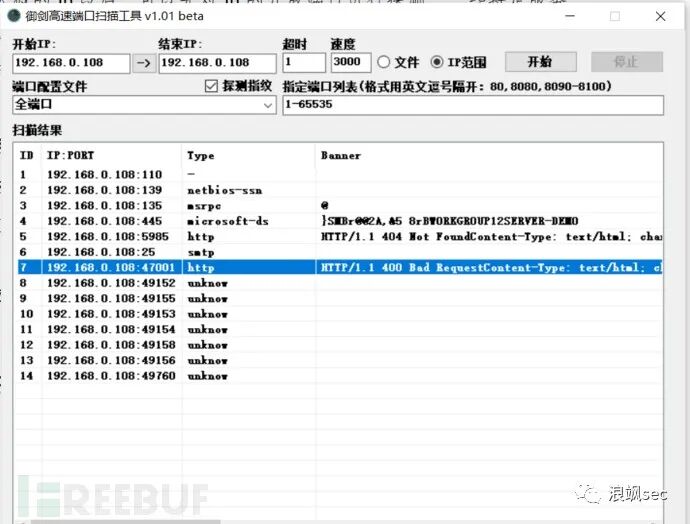Click the arrow button between the IP fields
The height and width of the screenshot is (524, 690).
tap(144, 63)
